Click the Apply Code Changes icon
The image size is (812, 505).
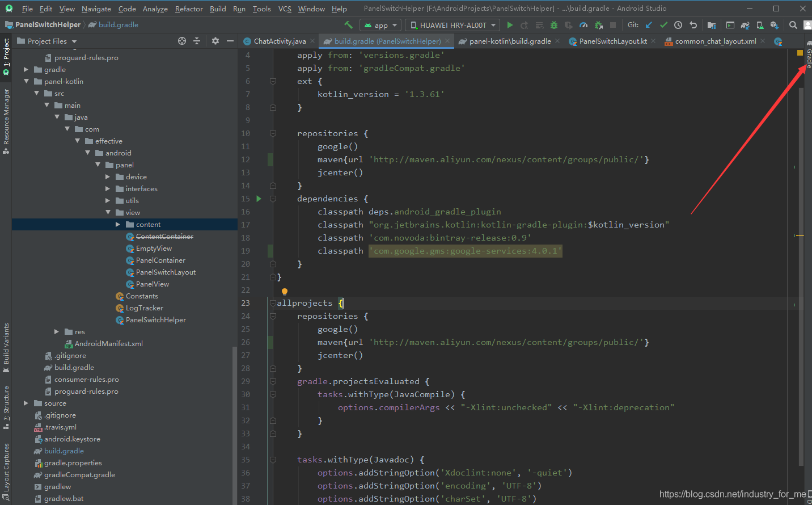point(539,25)
